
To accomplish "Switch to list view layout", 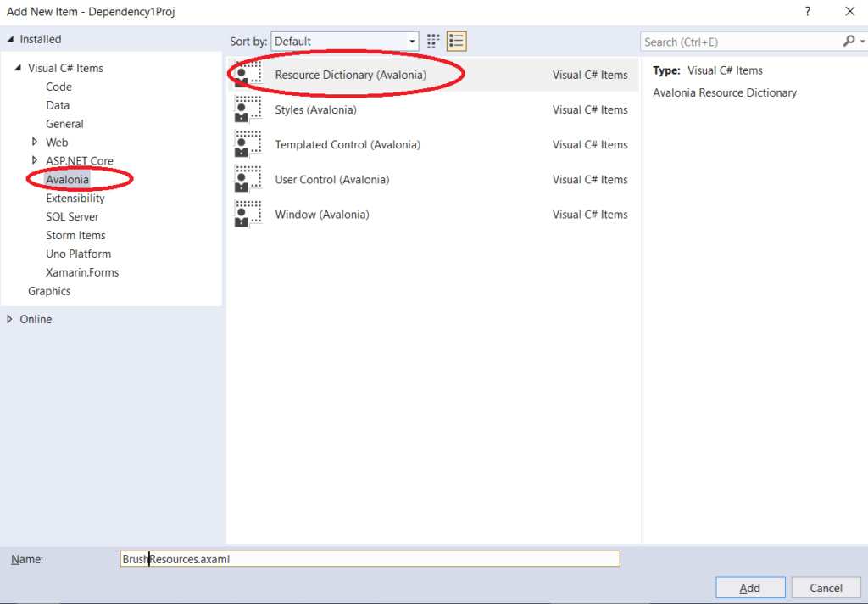I will click(x=457, y=41).
